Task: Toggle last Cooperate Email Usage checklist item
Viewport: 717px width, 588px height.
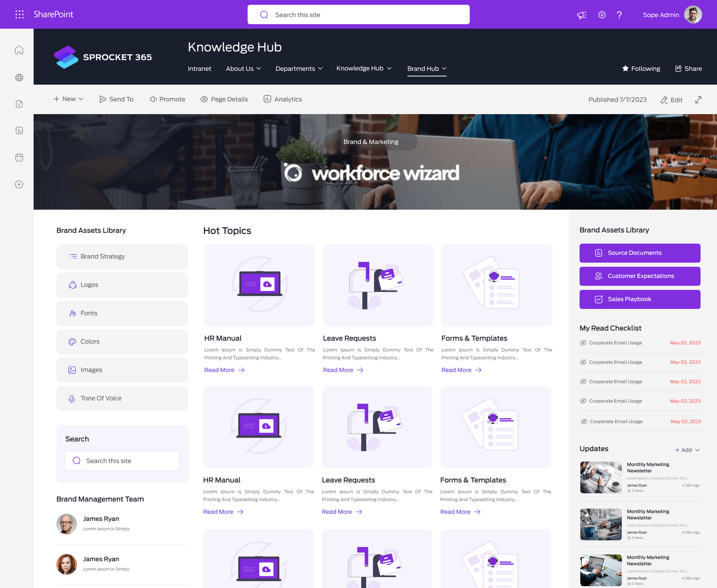Action: (x=584, y=421)
